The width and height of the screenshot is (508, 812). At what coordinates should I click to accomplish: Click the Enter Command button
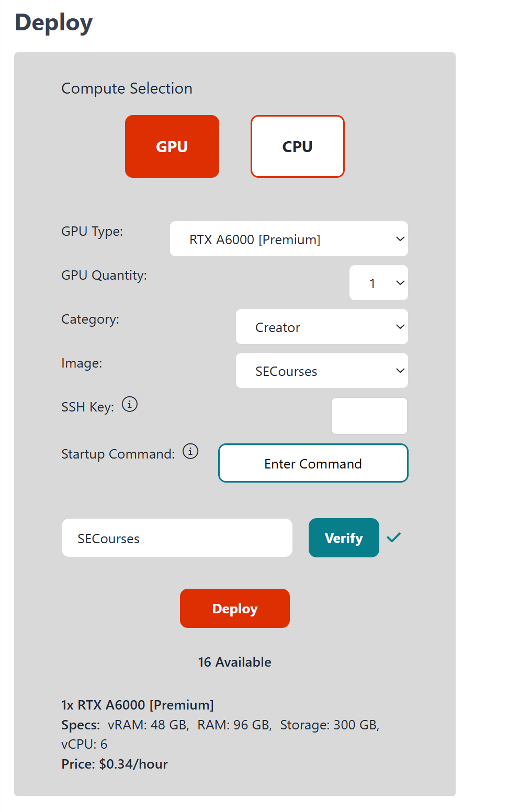313,463
